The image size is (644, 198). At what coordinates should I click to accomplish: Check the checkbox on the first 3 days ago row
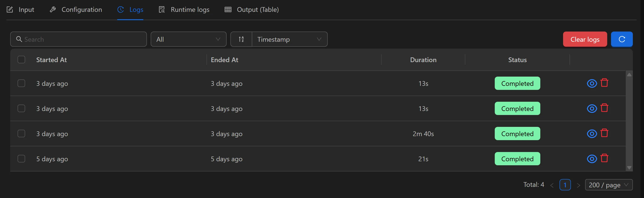[x=22, y=83]
